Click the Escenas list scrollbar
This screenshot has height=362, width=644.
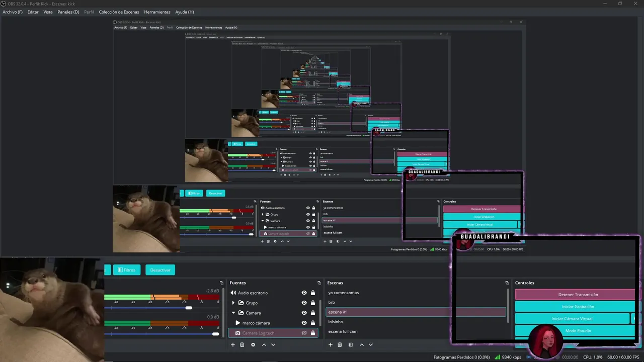tap(509, 306)
